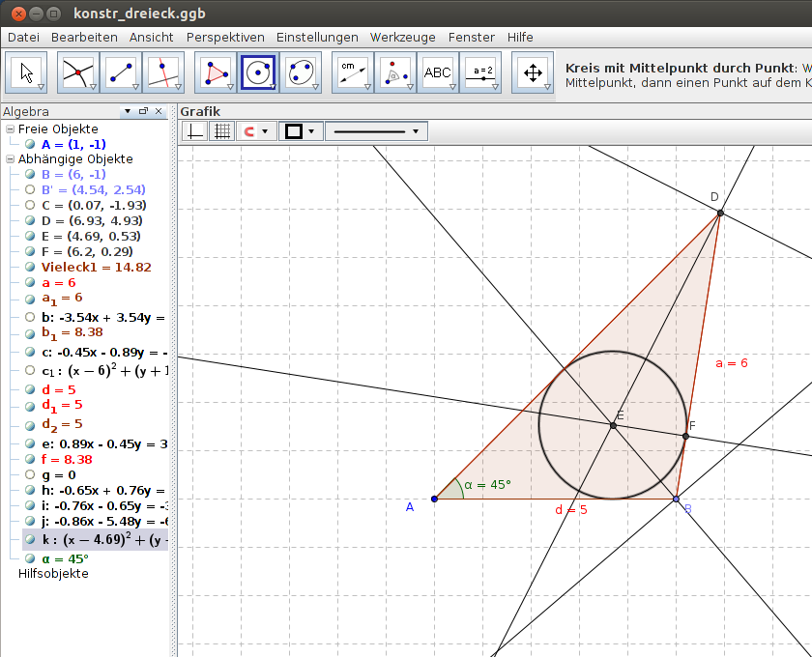Activate the Polygon tool

(215, 72)
